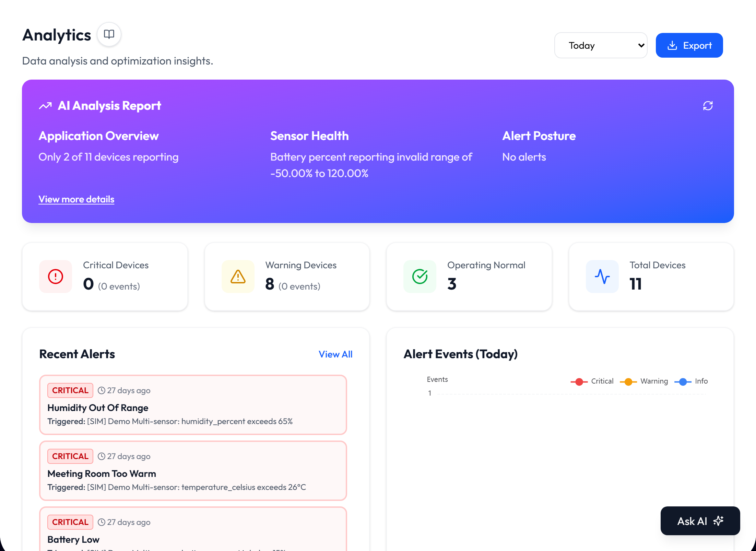Screen dimensions: 756x551
Task: Open the Humidity Out Of Range alert
Action: pyautogui.click(x=193, y=405)
